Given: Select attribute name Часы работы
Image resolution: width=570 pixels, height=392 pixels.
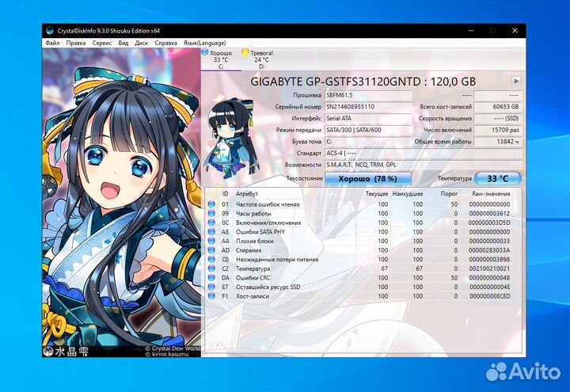Looking at the screenshot, I should (x=253, y=214).
